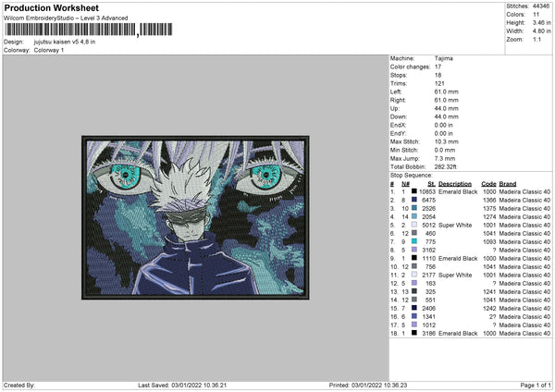Screen dimensions: 555x392
Task: Click 'Emerald Black' in stop row 9
Action: pyautogui.click(x=458, y=258)
